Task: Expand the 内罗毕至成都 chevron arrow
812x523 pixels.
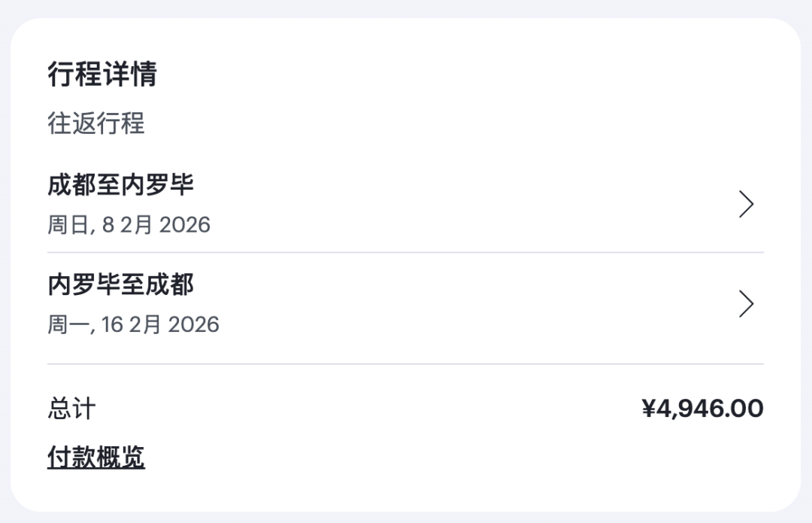Action: (x=746, y=304)
